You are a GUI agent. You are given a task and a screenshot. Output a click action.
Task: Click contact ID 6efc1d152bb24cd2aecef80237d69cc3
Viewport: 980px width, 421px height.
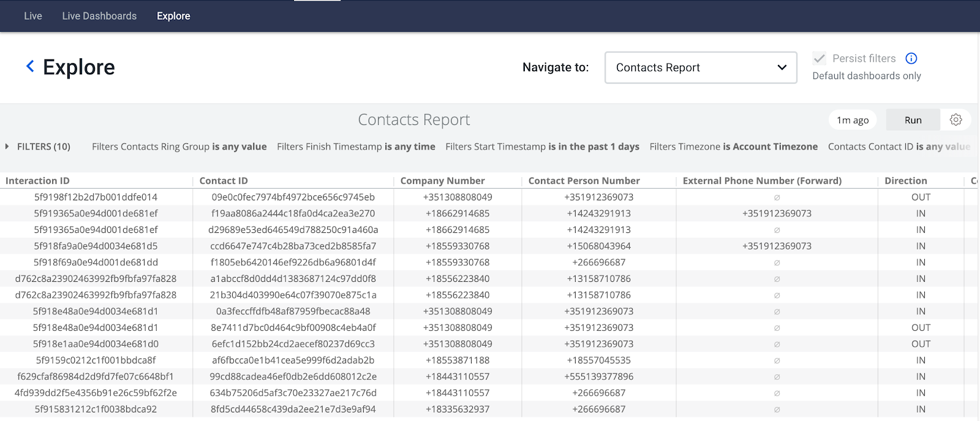(293, 344)
